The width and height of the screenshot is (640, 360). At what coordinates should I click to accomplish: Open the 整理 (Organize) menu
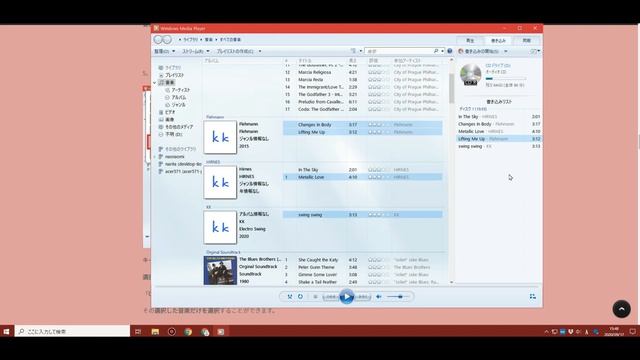pyautogui.click(x=164, y=51)
